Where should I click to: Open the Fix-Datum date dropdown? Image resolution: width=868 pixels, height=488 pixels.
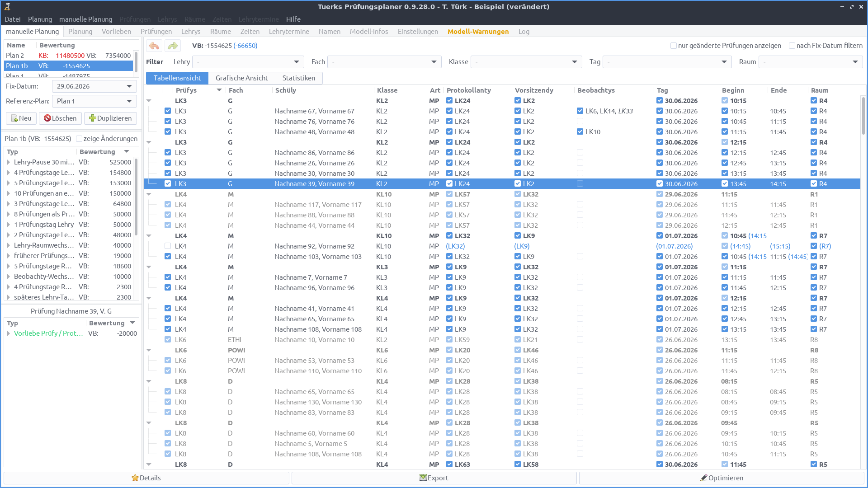[94, 86]
